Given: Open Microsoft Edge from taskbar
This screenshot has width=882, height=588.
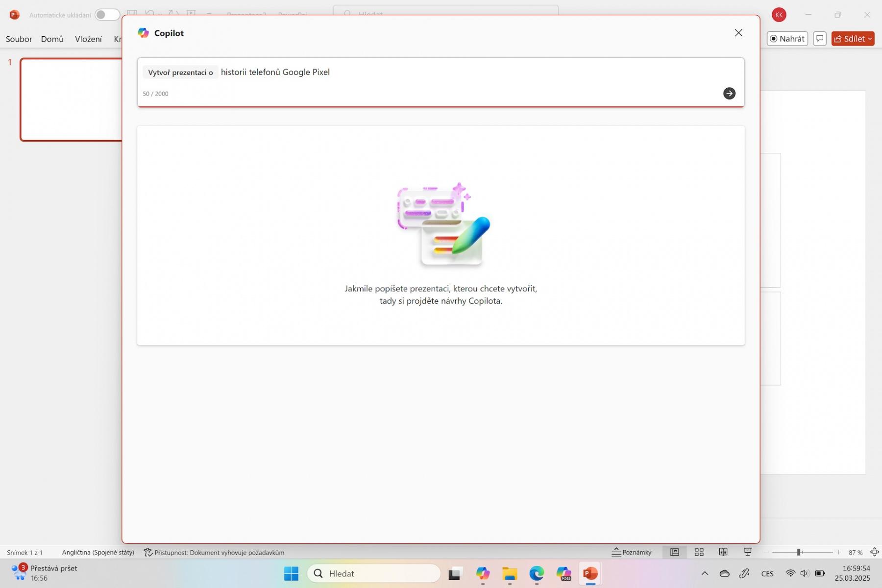Looking at the screenshot, I should pos(537,573).
